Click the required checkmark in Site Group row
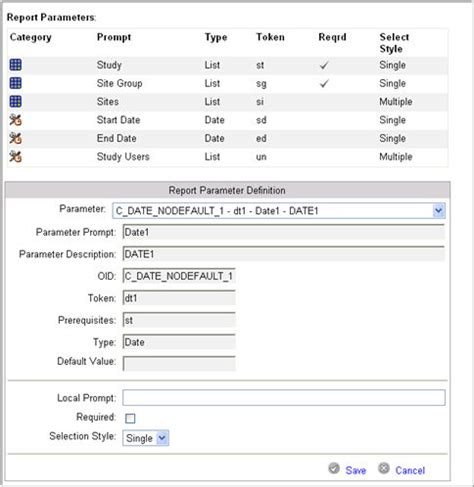This screenshot has height=487, width=474. tap(324, 83)
